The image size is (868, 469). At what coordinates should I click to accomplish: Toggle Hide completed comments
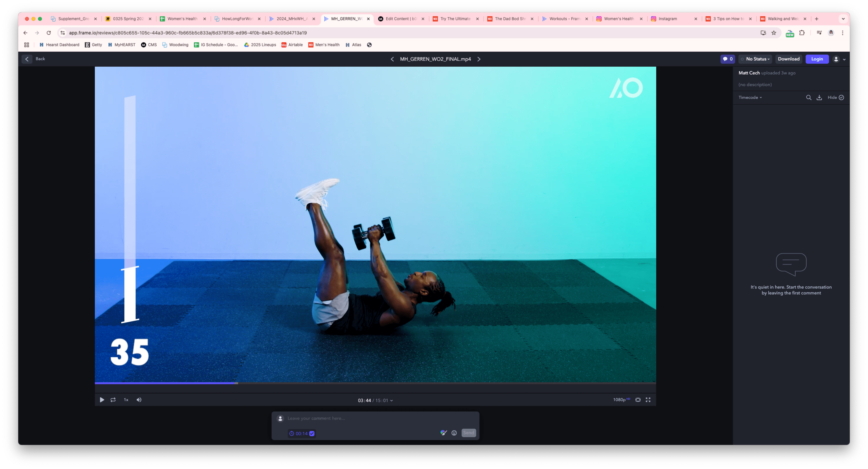pos(836,98)
